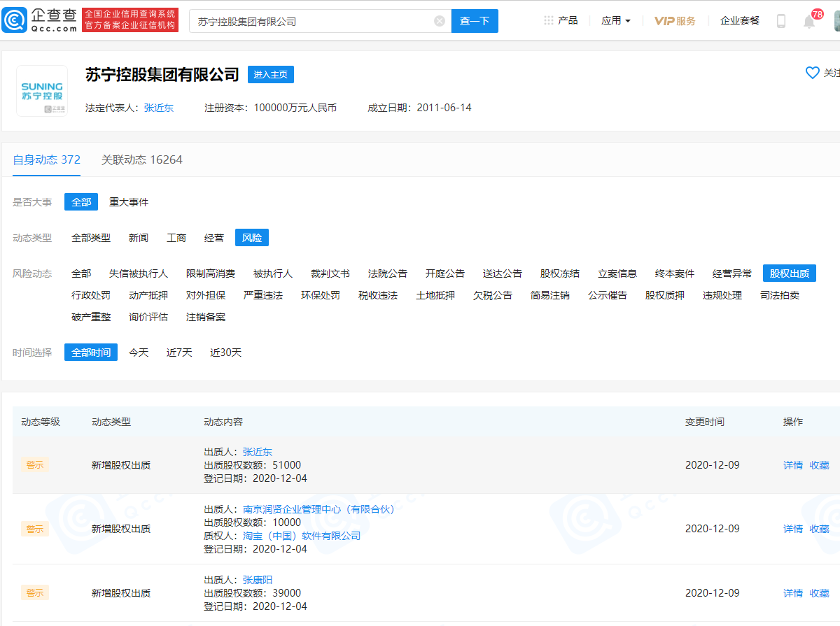Viewport: 840px width, 626px height.
Task: Expand the 应用 dropdown menu
Action: point(616,20)
